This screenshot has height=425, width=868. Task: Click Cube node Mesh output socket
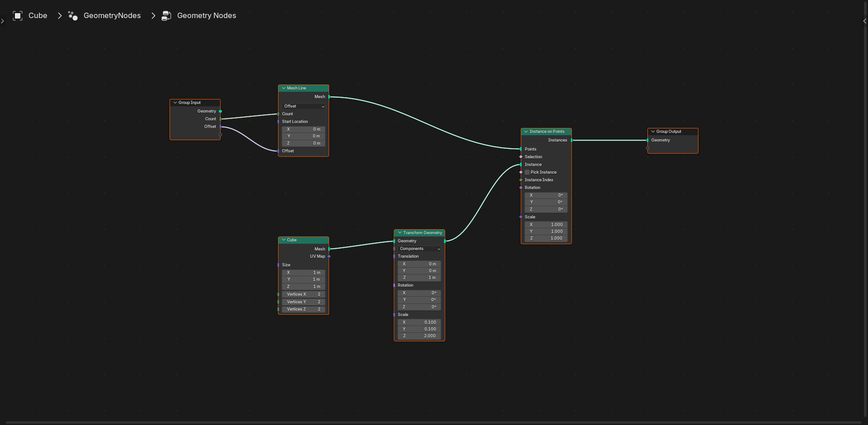(329, 249)
